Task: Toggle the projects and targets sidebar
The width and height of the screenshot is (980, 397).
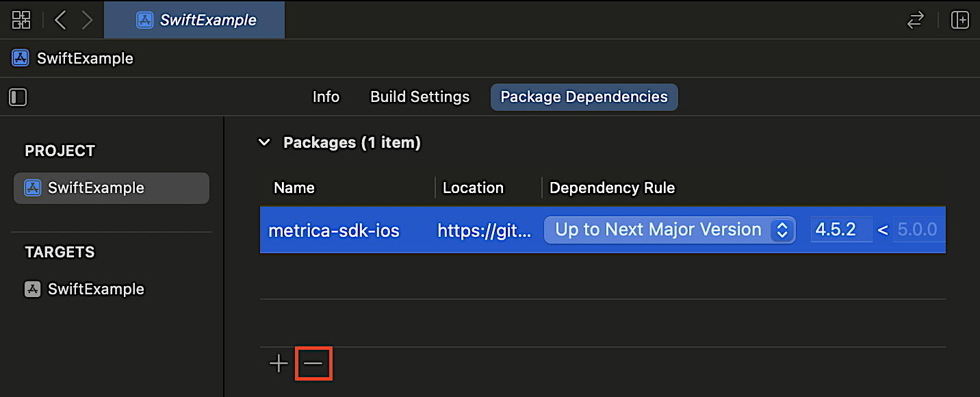Action: (x=18, y=97)
